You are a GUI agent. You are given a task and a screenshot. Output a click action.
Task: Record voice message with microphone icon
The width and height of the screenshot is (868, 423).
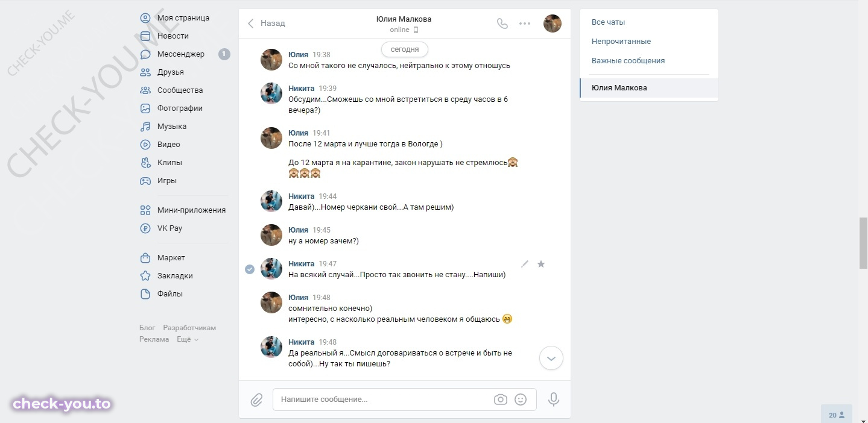(553, 399)
